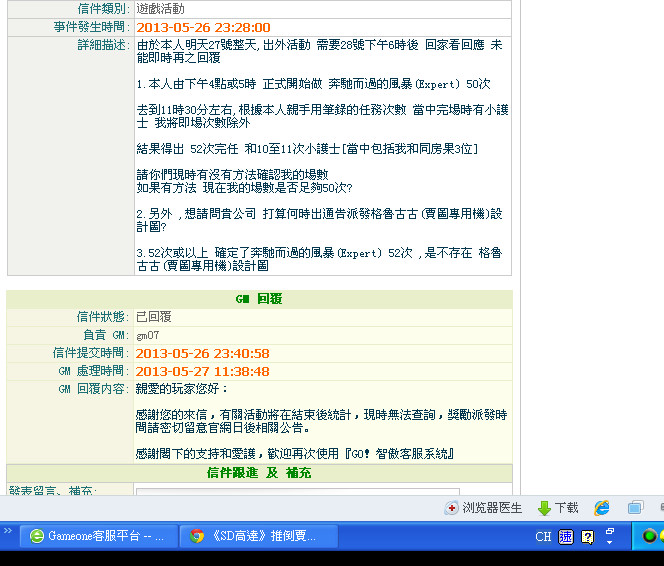Click the multi-window icon in status bar
The width and height of the screenshot is (664, 566).
pyautogui.click(x=635, y=508)
